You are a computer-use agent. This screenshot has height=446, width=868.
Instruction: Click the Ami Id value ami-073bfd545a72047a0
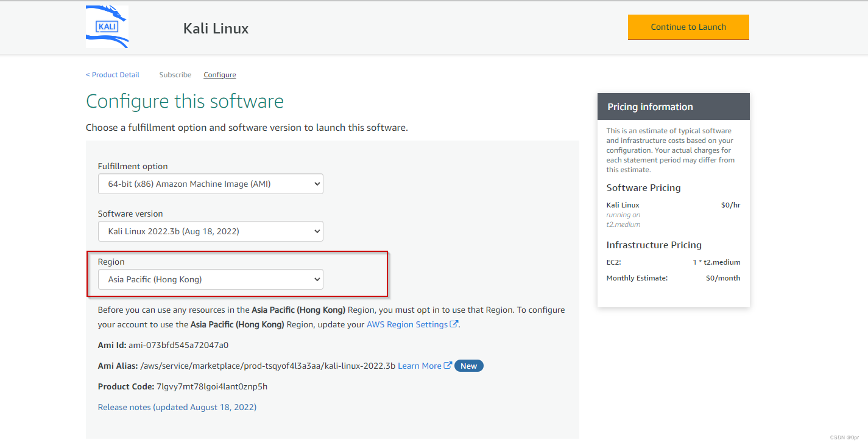[x=178, y=345]
